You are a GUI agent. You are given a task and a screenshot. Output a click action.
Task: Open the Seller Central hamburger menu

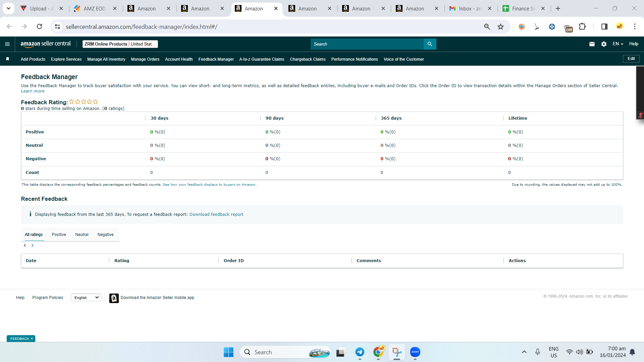(7, 44)
